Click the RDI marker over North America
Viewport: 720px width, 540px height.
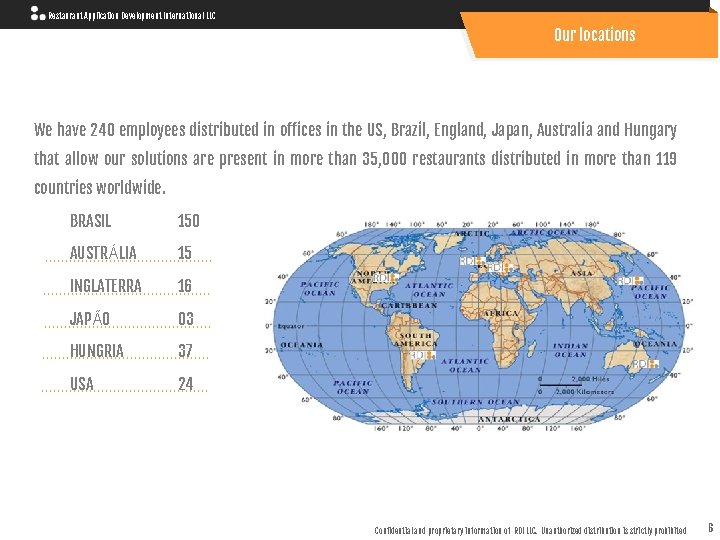pos(384,278)
